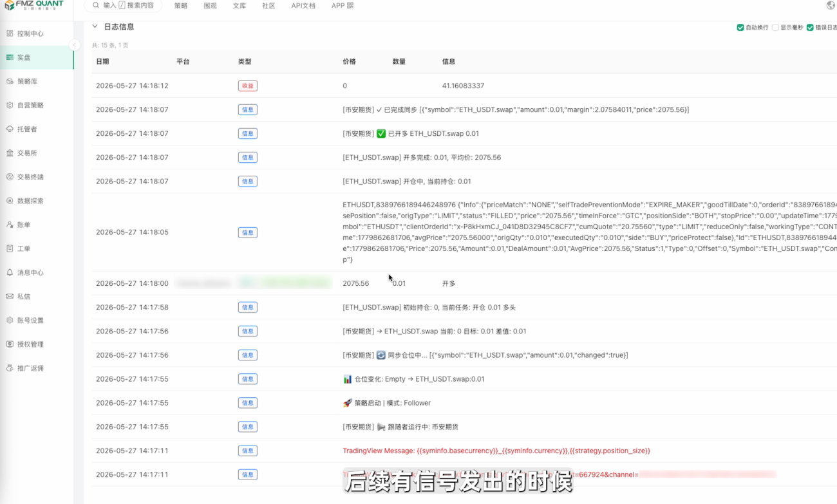The height and width of the screenshot is (504, 837).
Task: Open the 文库 top menu
Action: pos(240,6)
